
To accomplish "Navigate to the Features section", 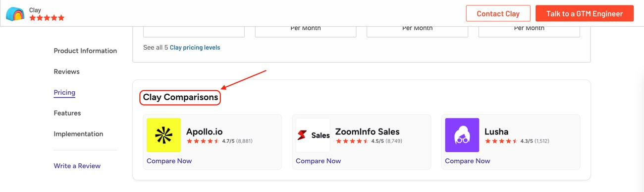I will (67, 113).
